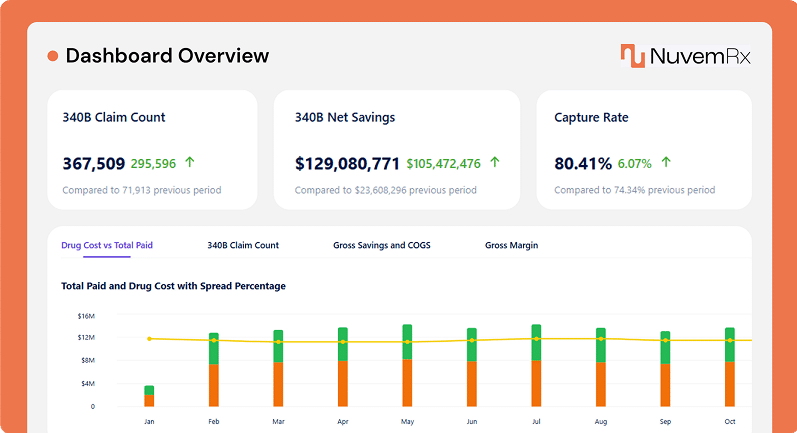Switch to the Drug Cost vs Total Paid tab
This screenshot has height=433, width=797.
[x=107, y=245]
